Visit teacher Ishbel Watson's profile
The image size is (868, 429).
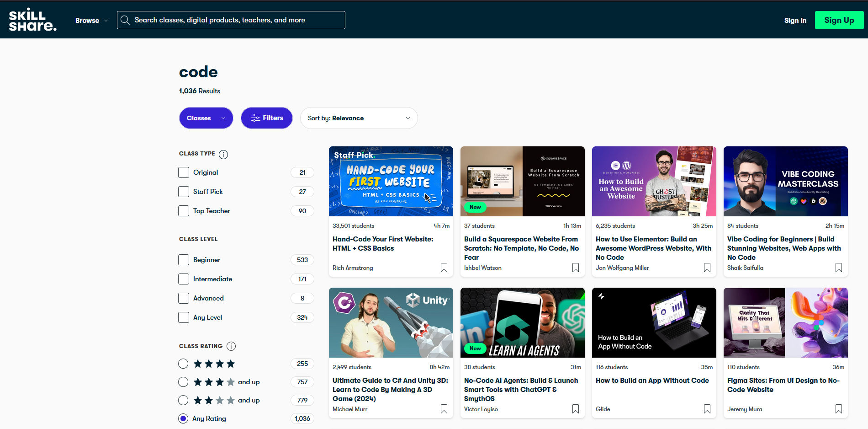[x=483, y=268]
